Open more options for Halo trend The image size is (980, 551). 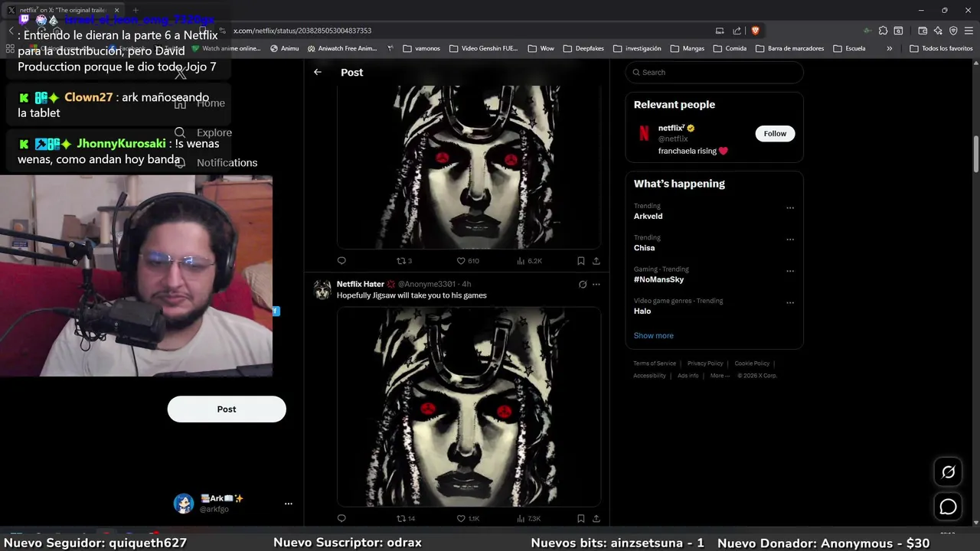coord(790,302)
